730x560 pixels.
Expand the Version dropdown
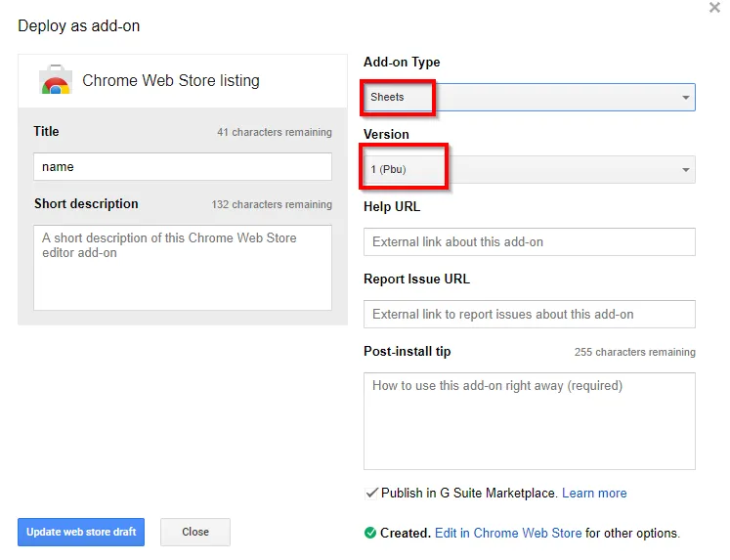coord(529,170)
